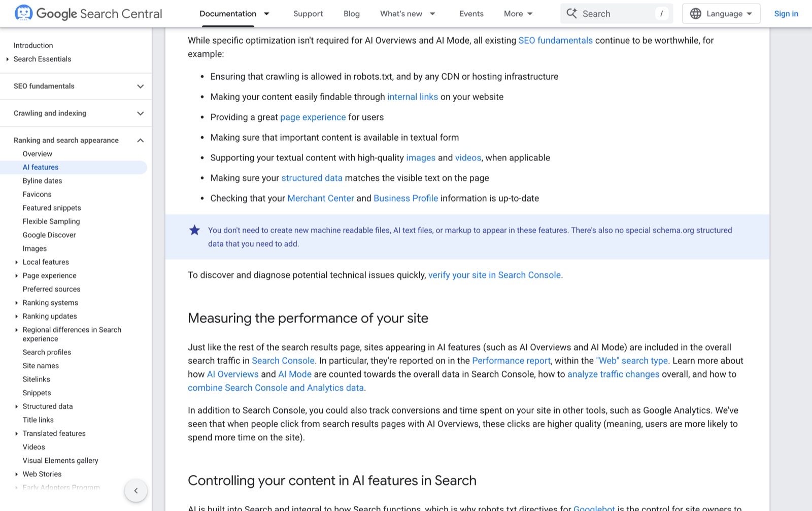Click the Sign in button
The width and height of the screenshot is (812, 511).
[x=786, y=14]
